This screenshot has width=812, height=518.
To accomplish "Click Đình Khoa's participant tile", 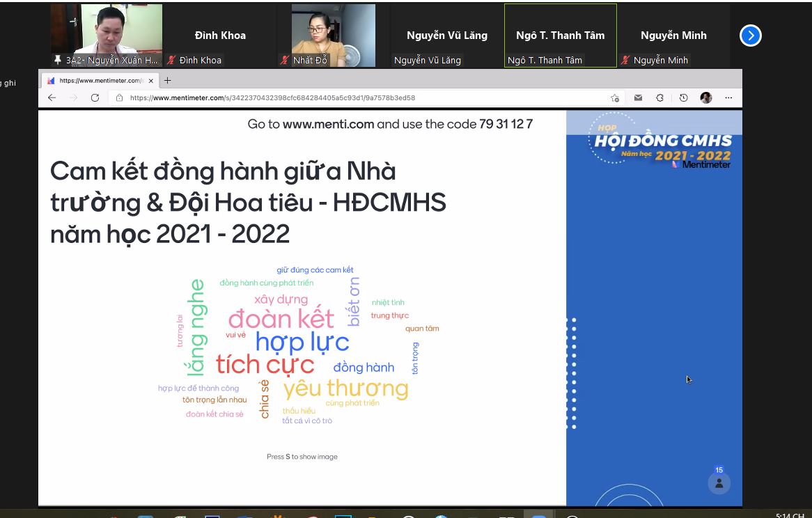I will (x=220, y=36).
